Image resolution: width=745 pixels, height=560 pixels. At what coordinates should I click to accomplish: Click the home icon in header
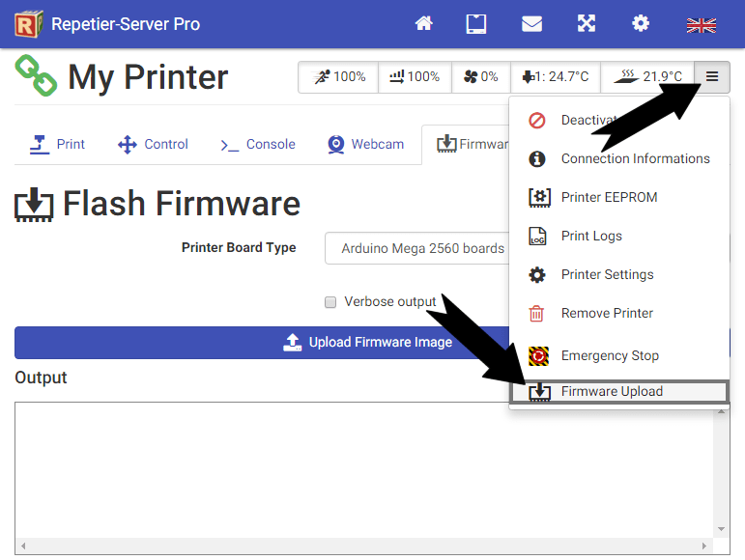point(423,24)
